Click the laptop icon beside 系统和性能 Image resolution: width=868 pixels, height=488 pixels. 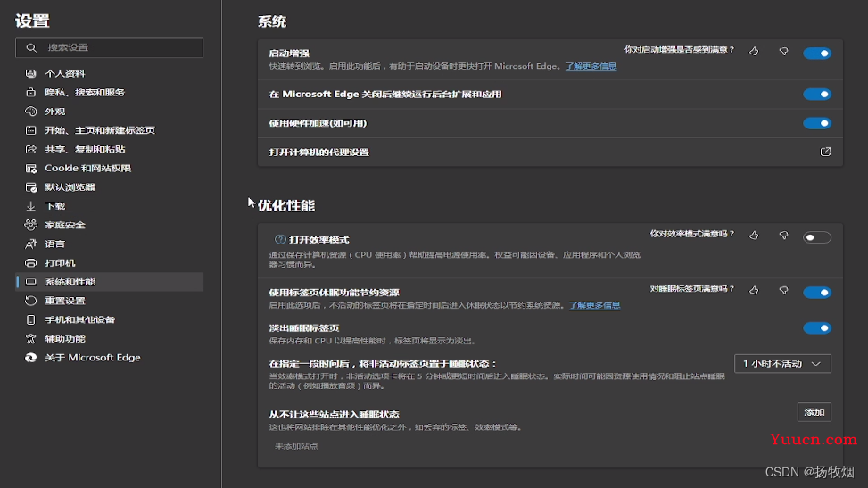pyautogui.click(x=31, y=282)
